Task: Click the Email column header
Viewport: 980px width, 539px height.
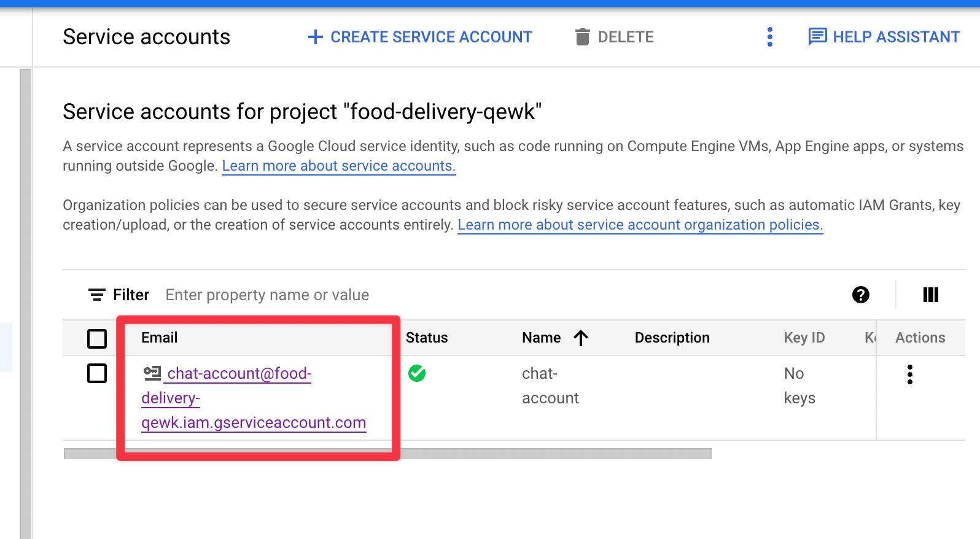Action: pyautogui.click(x=160, y=338)
